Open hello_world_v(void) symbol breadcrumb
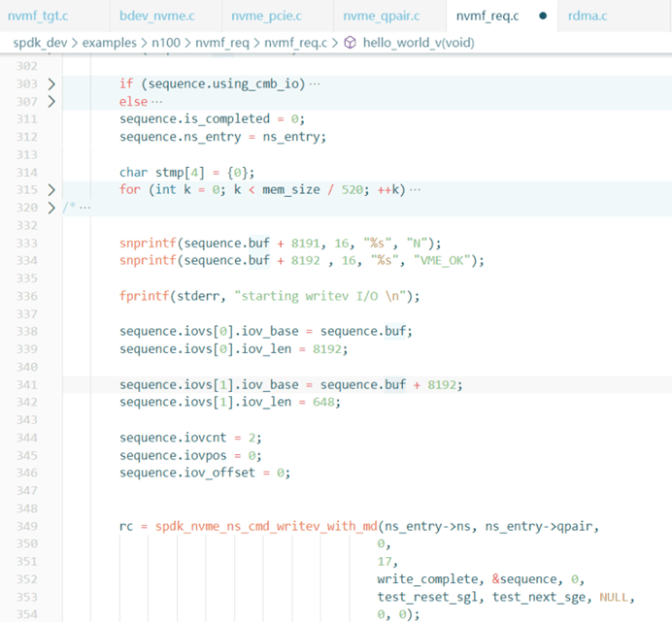Viewport: 672px width, 622px height. (x=419, y=43)
